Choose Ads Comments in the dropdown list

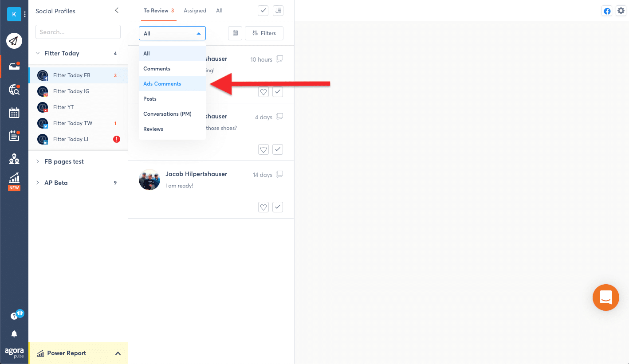[172, 84]
